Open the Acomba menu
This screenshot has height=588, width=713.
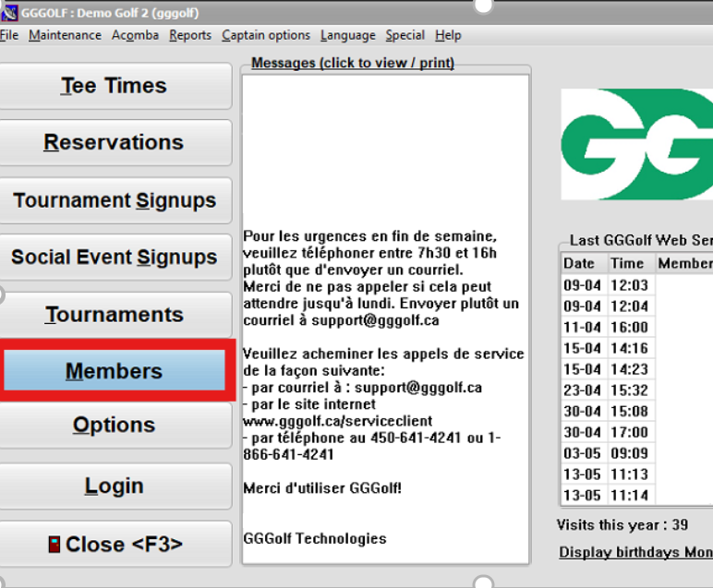(x=135, y=35)
